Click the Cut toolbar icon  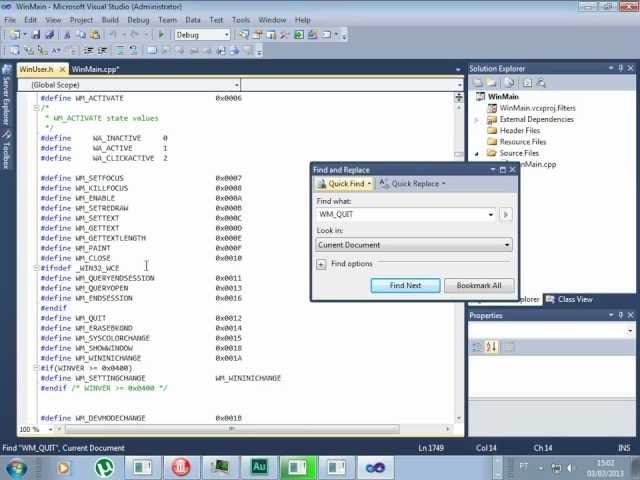coord(67,35)
